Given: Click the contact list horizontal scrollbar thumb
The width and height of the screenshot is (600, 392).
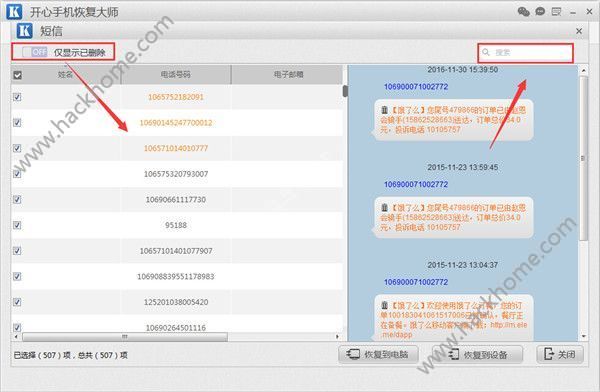Looking at the screenshot, I should point(125,337).
